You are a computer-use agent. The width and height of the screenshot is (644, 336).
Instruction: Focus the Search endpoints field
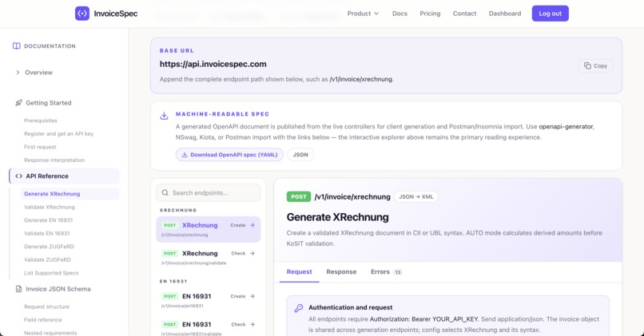[x=209, y=193]
